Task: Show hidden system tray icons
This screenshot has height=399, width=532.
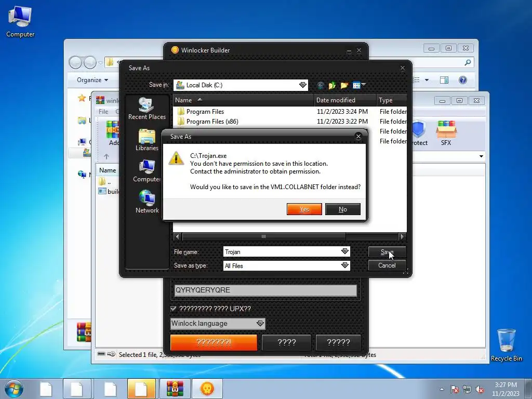Action: (442, 389)
